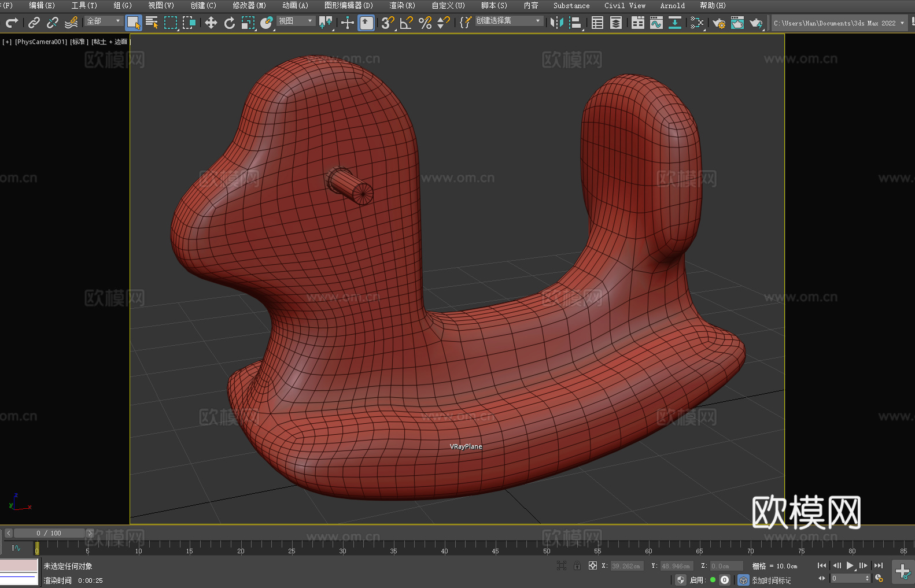This screenshot has height=588, width=915.
Task: Select the Scale tool
Action: 248,23
